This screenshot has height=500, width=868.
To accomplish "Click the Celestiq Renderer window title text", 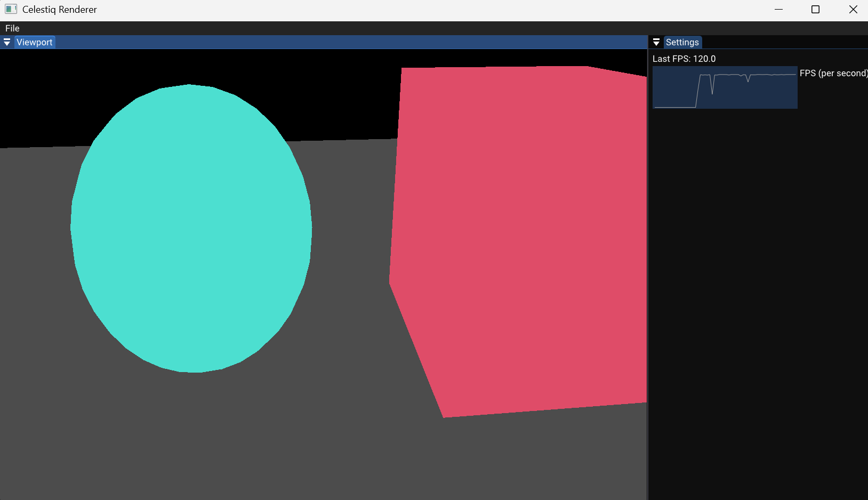I will tap(60, 9).
